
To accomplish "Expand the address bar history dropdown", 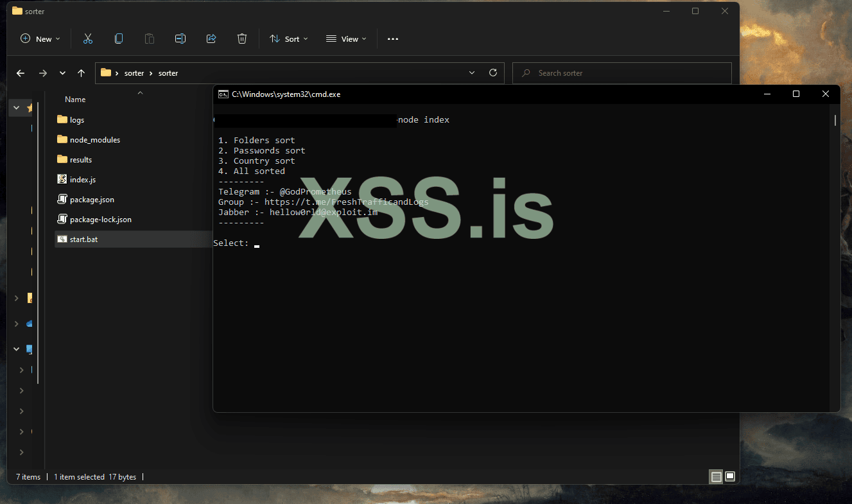I will (472, 73).
